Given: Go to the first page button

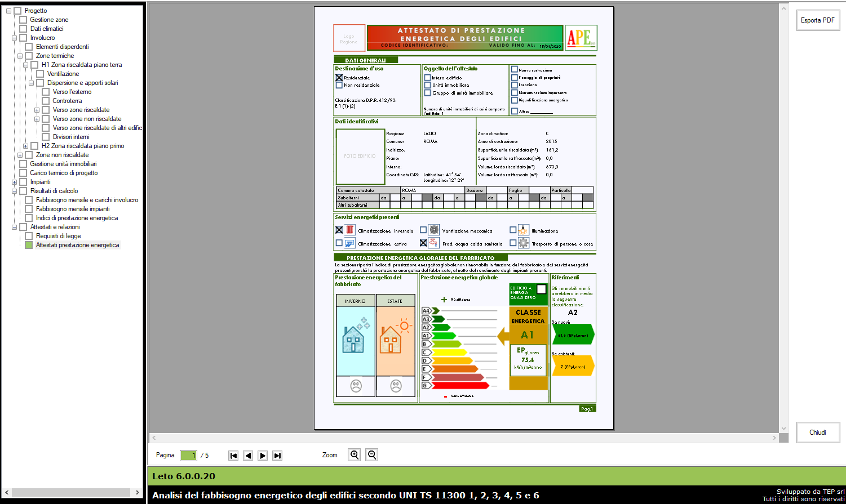Looking at the screenshot, I should coord(233,456).
